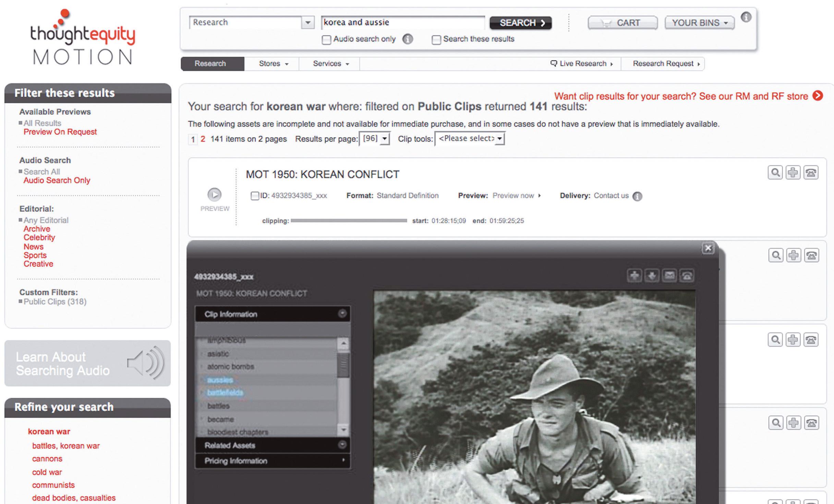Image resolution: width=834 pixels, height=504 pixels.
Task: Open the Results per page dropdown
Action: pyautogui.click(x=374, y=139)
